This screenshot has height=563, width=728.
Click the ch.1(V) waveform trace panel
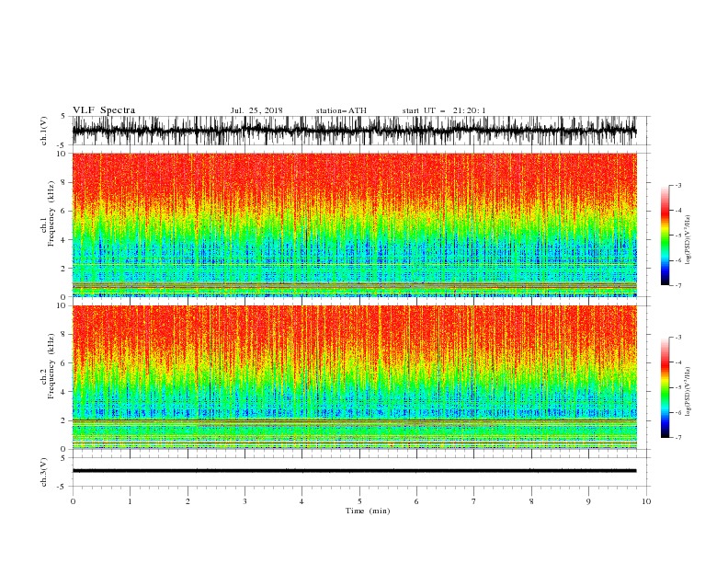354,131
